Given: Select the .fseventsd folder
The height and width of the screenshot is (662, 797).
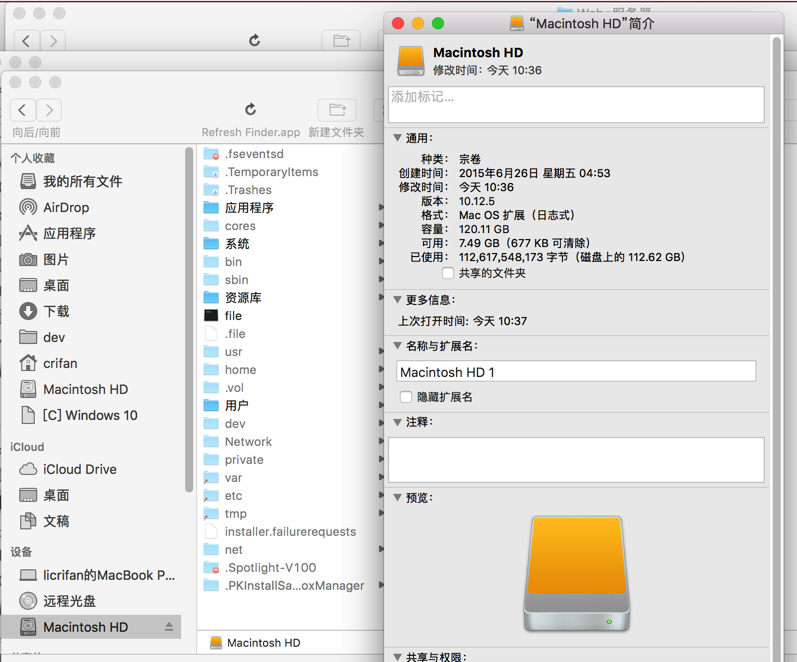Looking at the screenshot, I should 243,154.
